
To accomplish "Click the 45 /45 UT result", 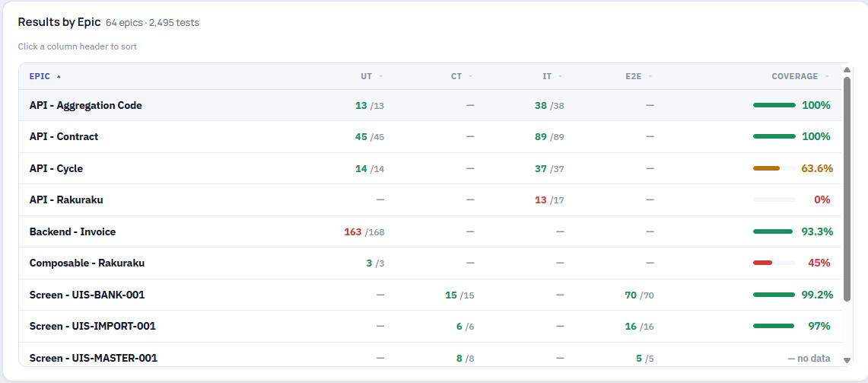I will click(370, 137).
